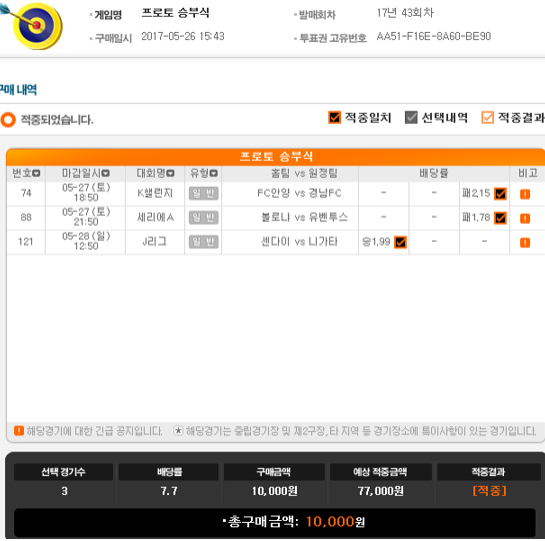This screenshot has width=545, height=541.
Task: Open the 마감일시 column sort dropdown
Action: (x=106, y=173)
